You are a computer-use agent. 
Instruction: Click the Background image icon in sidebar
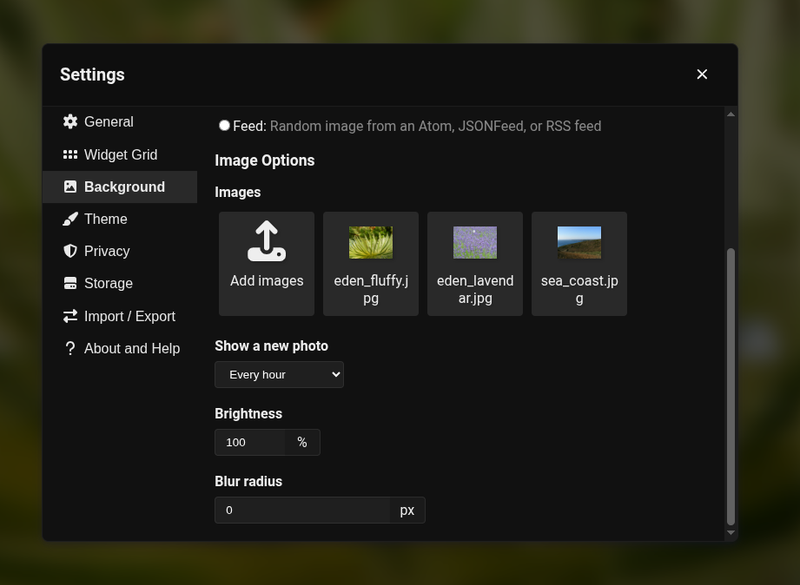pyautogui.click(x=70, y=187)
